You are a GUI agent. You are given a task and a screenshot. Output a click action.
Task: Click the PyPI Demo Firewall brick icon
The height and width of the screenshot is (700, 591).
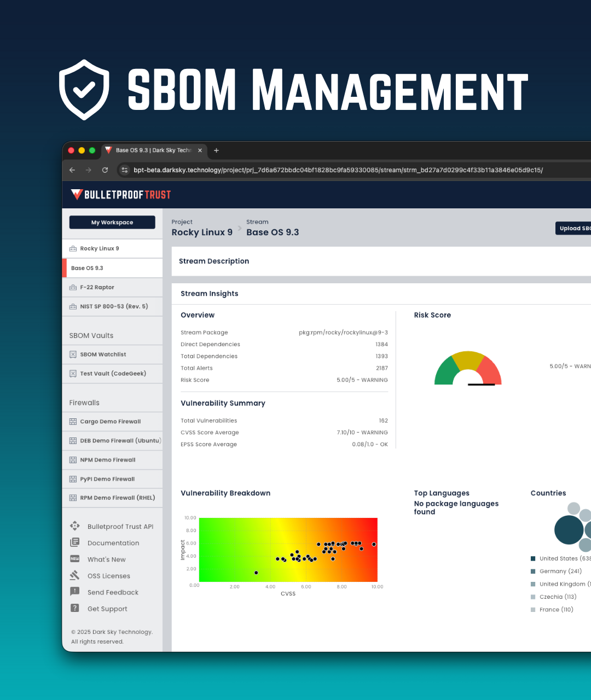[x=73, y=479]
